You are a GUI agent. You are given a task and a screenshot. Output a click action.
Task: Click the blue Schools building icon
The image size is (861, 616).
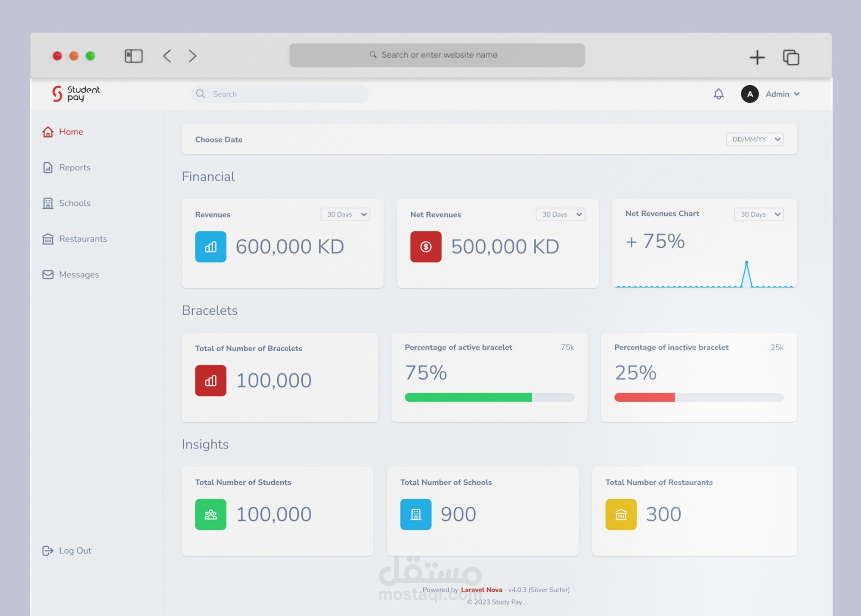point(416,514)
